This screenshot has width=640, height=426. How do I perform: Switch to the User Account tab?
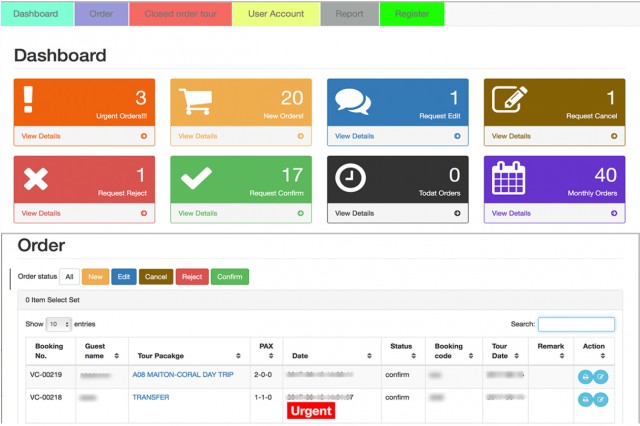point(276,14)
